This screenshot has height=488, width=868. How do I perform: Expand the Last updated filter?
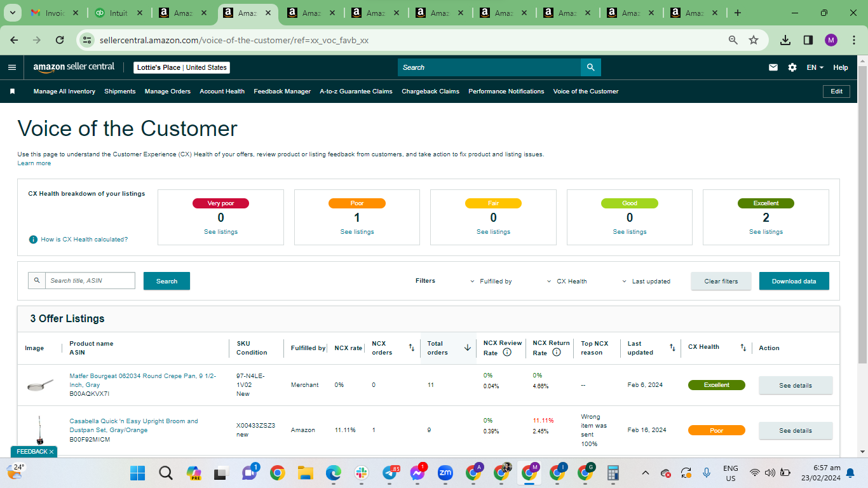pyautogui.click(x=646, y=281)
